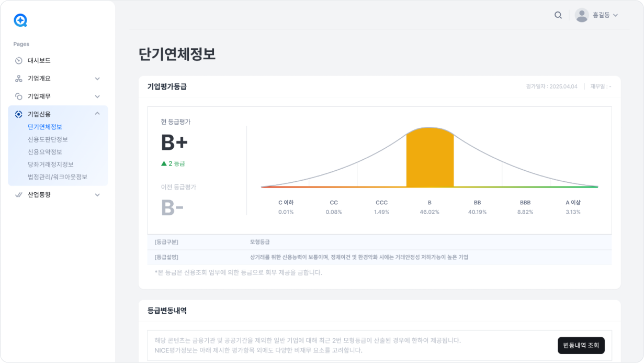Expand the 기업개요 section chevron

pos(97,78)
